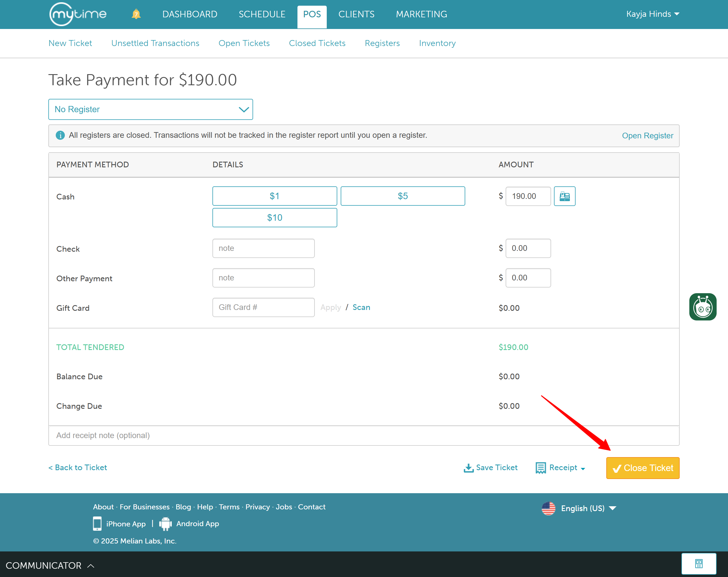This screenshot has width=728, height=577.
Task: Add $10 cash denomination
Action: pos(274,218)
